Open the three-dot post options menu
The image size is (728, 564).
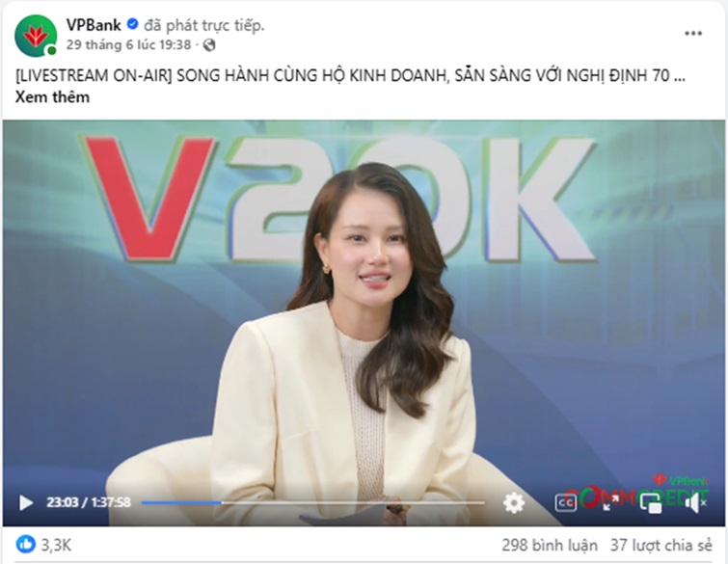[693, 34]
